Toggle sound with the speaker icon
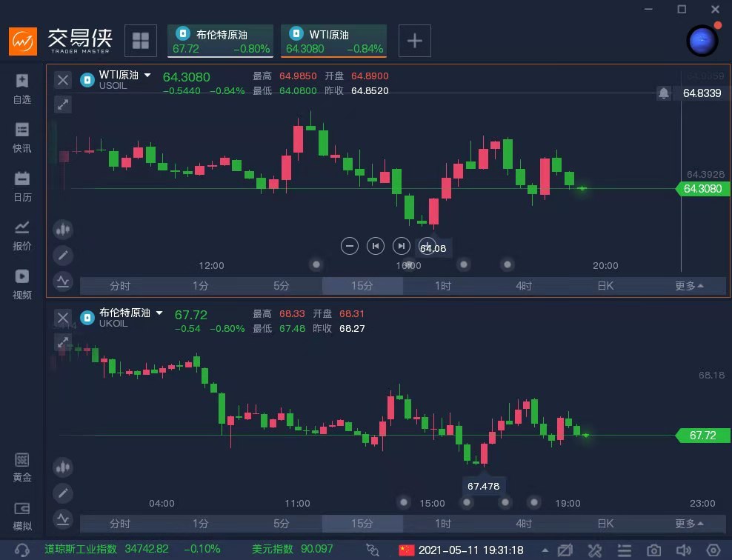This screenshot has height=560, width=732. pyautogui.click(x=683, y=550)
